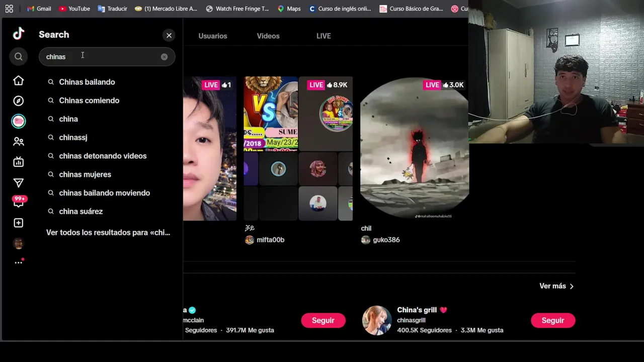Clear the search field text
644x362 pixels.
coord(164,57)
